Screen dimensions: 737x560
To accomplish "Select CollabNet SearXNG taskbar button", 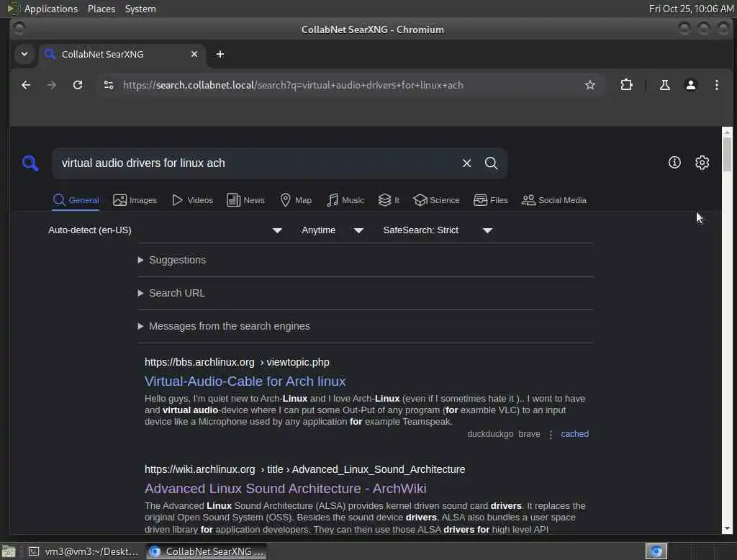I will [x=207, y=551].
